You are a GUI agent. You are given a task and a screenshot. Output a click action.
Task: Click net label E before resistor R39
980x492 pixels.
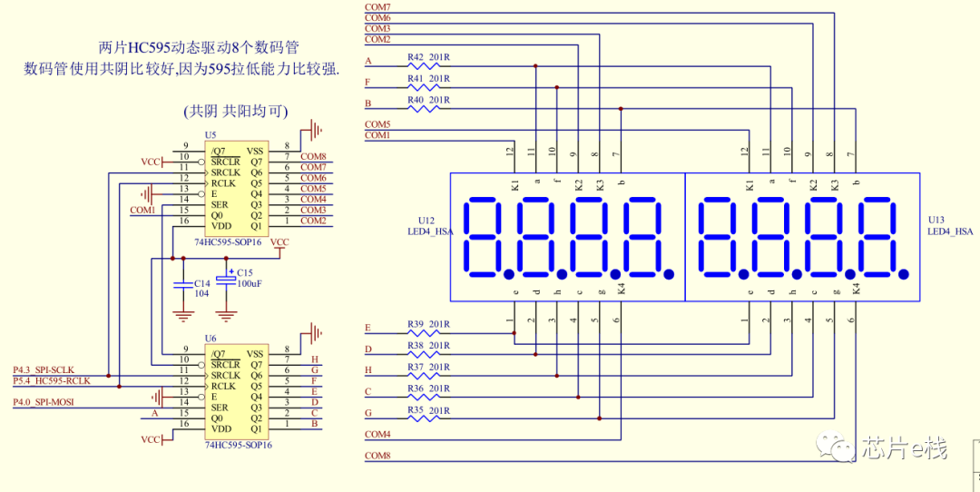(367, 328)
